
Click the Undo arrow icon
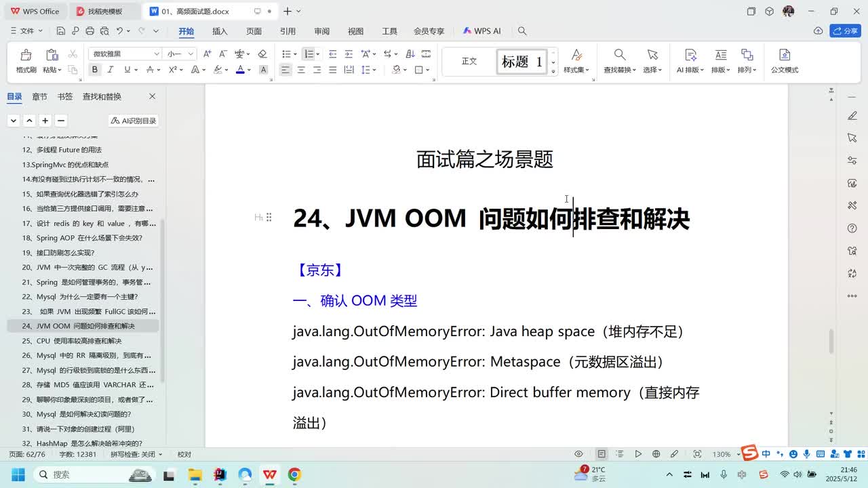pyautogui.click(x=120, y=31)
